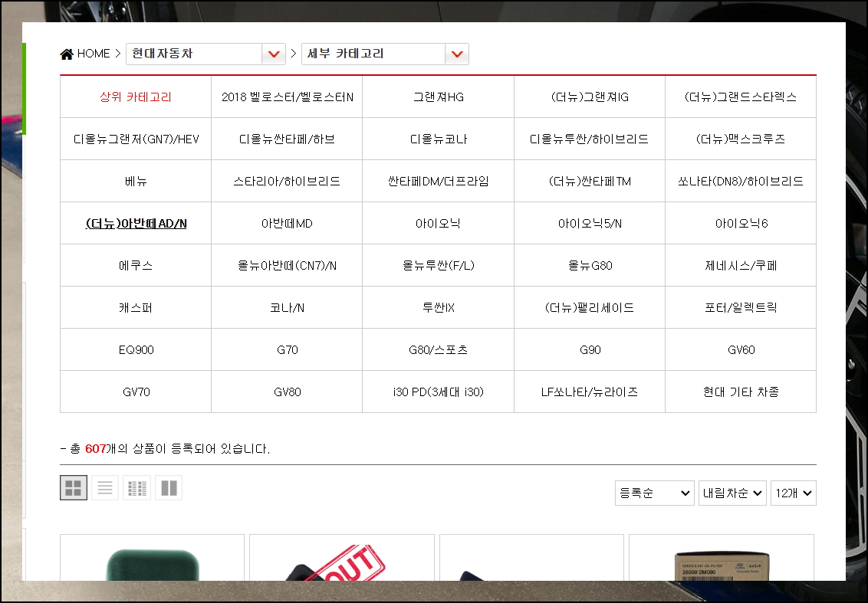Open the sold-out product thumbnail

tap(341, 559)
